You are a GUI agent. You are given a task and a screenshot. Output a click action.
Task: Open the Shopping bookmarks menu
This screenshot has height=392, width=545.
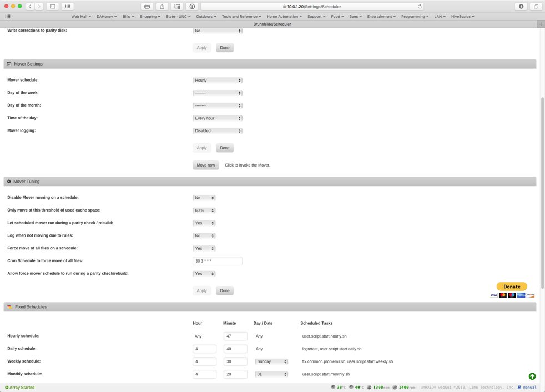pyautogui.click(x=150, y=16)
